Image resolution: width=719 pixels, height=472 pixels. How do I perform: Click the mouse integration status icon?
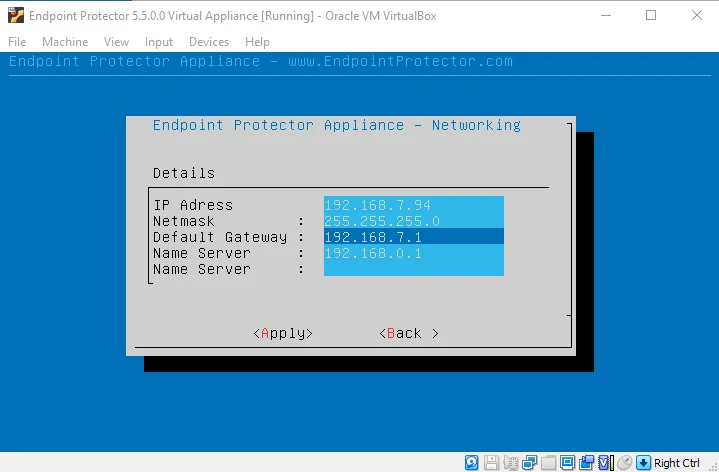tap(625, 463)
